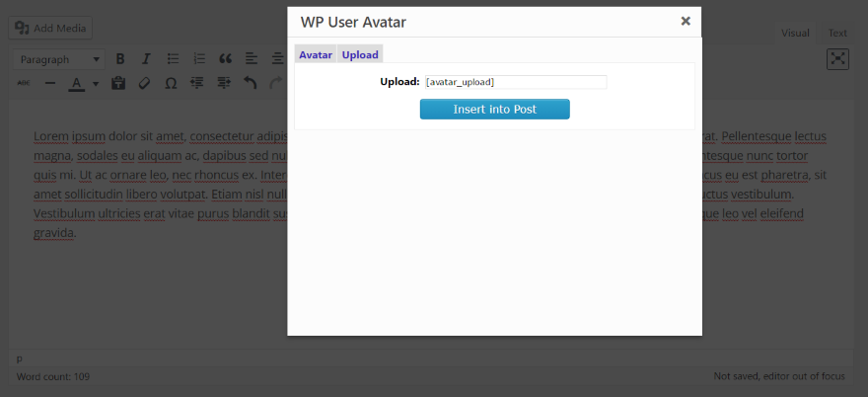Toggle italic formatting
Viewport: 868px width, 397px height.
(x=146, y=59)
